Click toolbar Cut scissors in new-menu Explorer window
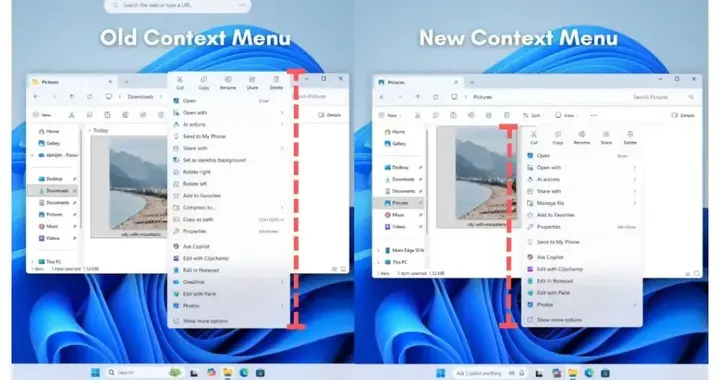 [417, 115]
